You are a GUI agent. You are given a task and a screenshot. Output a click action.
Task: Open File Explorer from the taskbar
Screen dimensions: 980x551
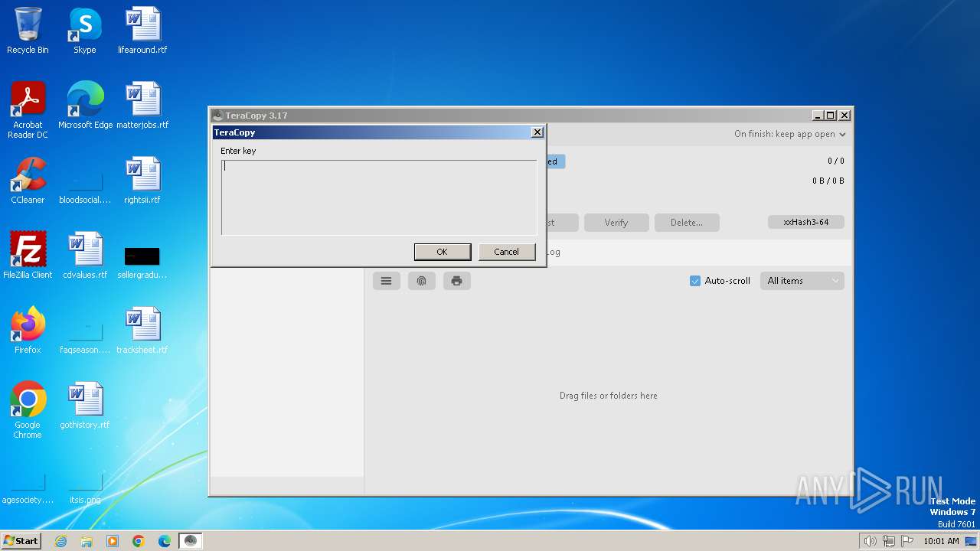pyautogui.click(x=87, y=541)
